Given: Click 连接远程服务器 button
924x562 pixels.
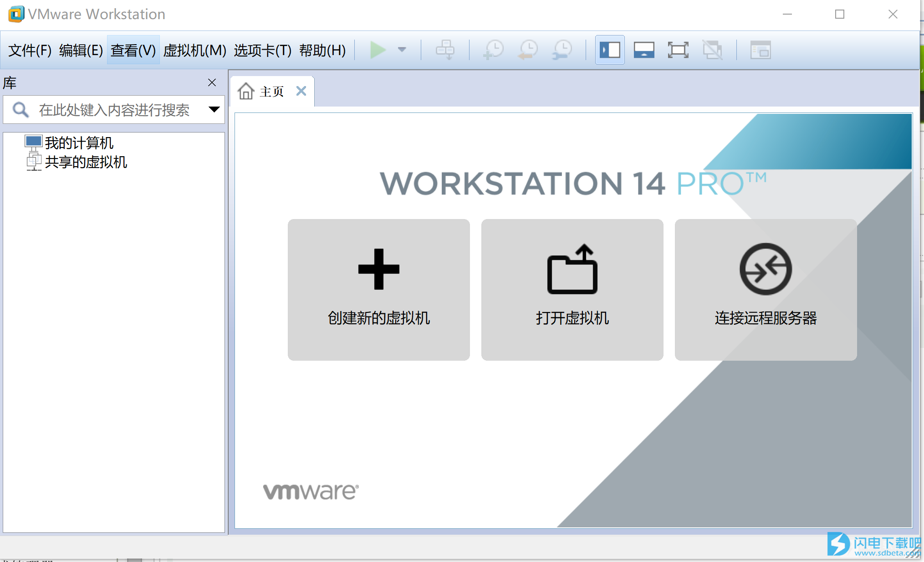Looking at the screenshot, I should (x=766, y=290).
